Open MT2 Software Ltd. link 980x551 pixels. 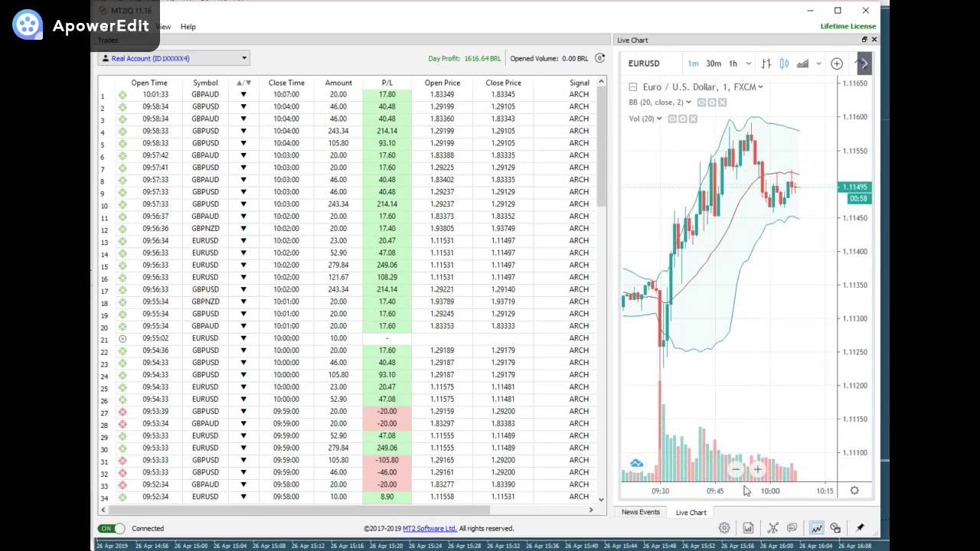430,528
